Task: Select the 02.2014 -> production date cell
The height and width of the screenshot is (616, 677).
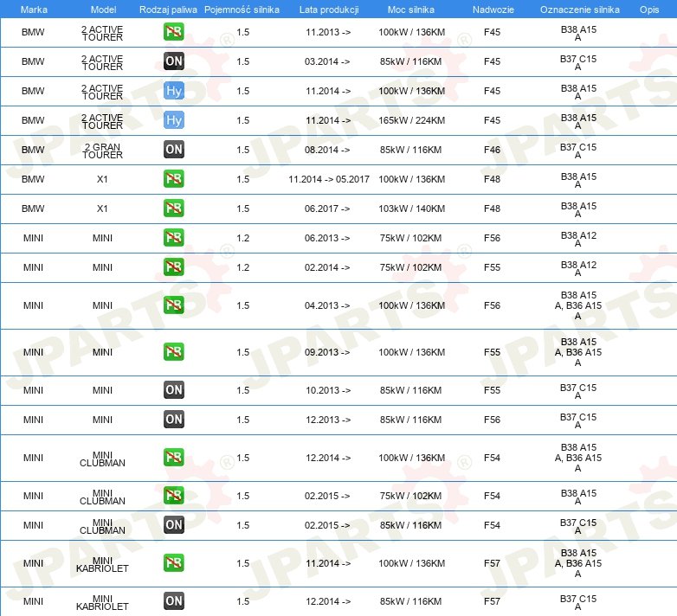Action: [x=327, y=267]
